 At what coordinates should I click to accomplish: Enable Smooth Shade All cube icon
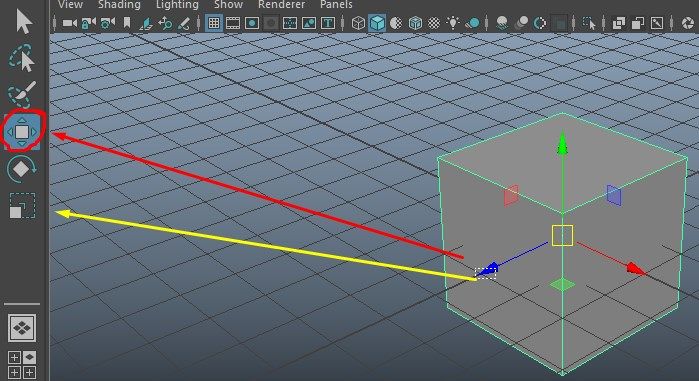[x=377, y=23]
